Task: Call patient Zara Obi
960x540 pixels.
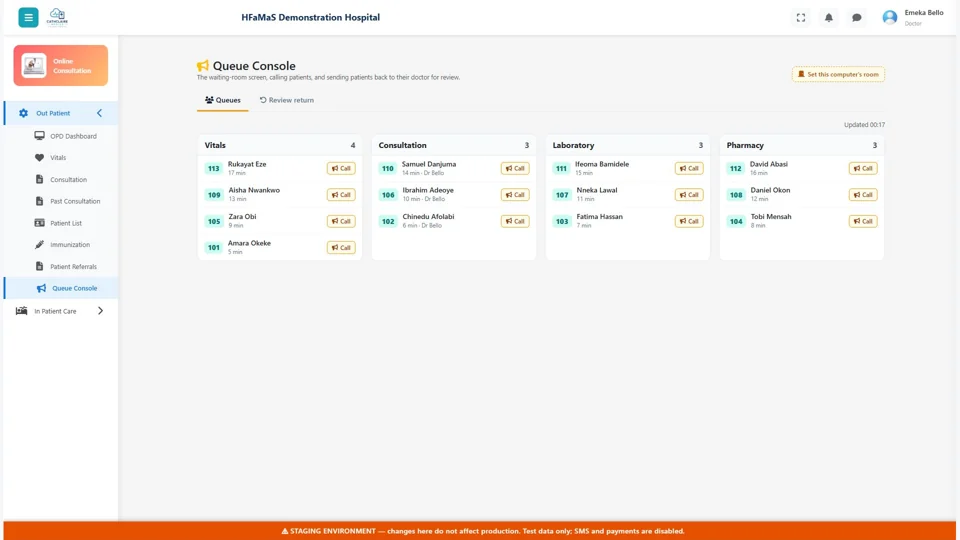Action: [x=341, y=221]
